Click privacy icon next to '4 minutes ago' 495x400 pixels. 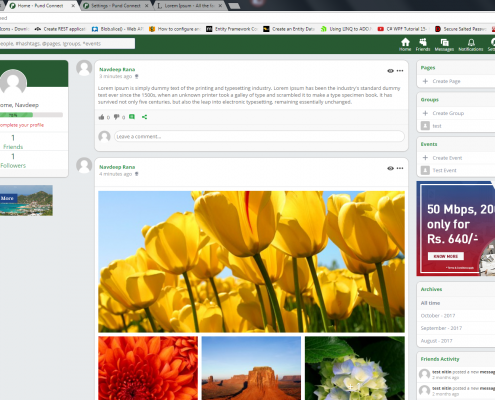coord(136,174)
